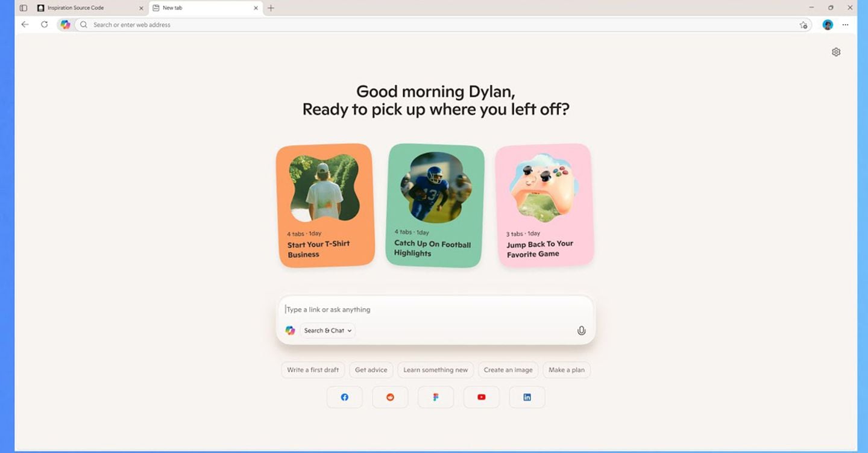The width and height of the screenshot is (868, 453).
Task: Refresh the current page
Action: coord(43,25)
